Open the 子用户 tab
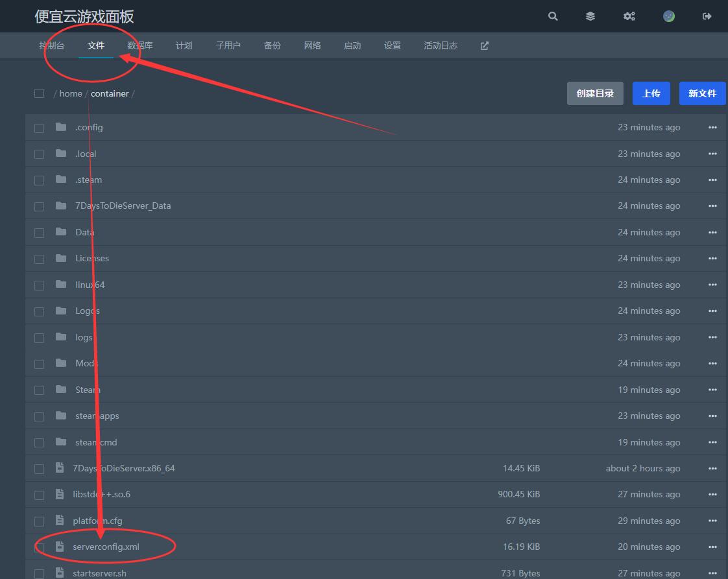Screen dimensions: 728x579 point(228,45)
